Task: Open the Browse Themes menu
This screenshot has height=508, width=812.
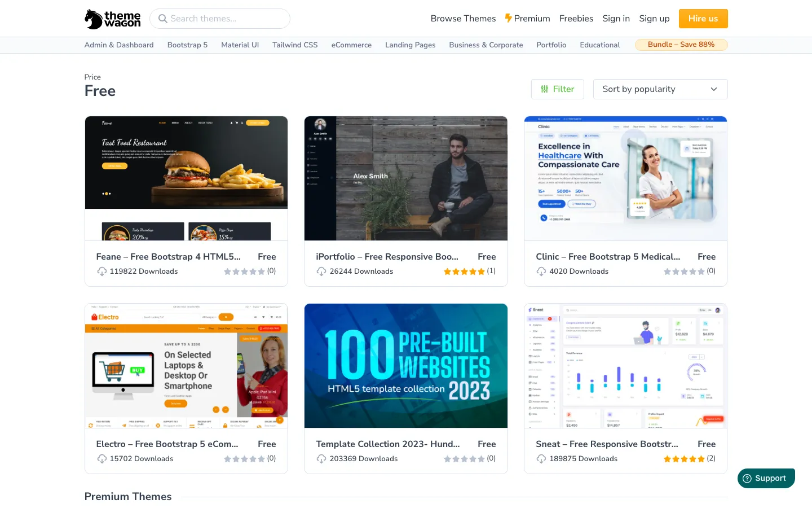Action: [x=463, y=19]
